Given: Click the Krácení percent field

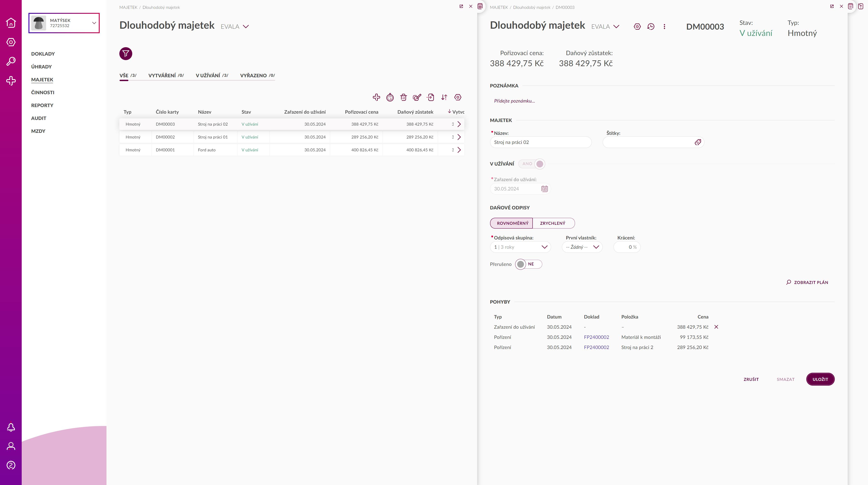Looking at the screenshot, I should (627, 247).
